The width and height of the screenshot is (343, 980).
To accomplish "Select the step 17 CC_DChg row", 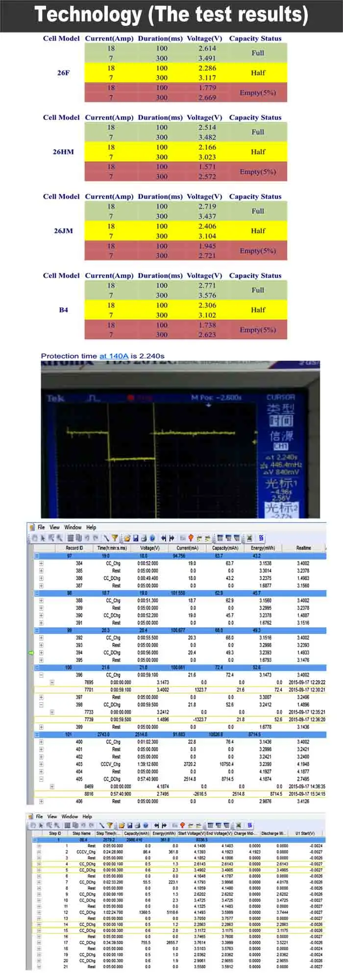I will (178, 942).
